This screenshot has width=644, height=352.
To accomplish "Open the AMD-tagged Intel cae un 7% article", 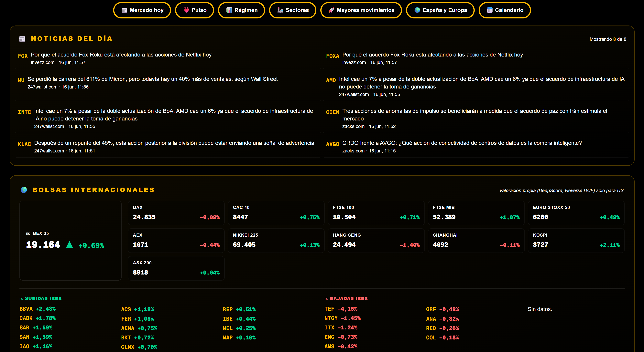I will [482, 83].
